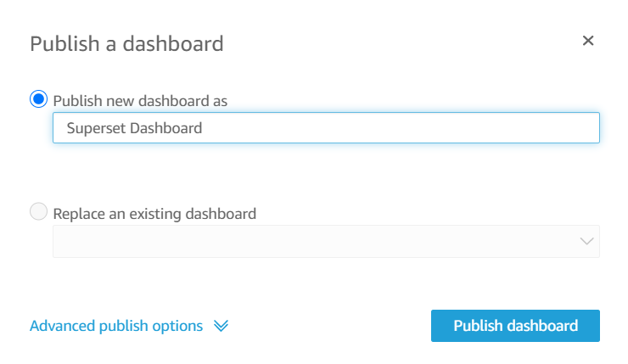Screen dimensions: 628x364
Task: Click the down chevron in existing dashboard selector
Action: coord(587,242)
